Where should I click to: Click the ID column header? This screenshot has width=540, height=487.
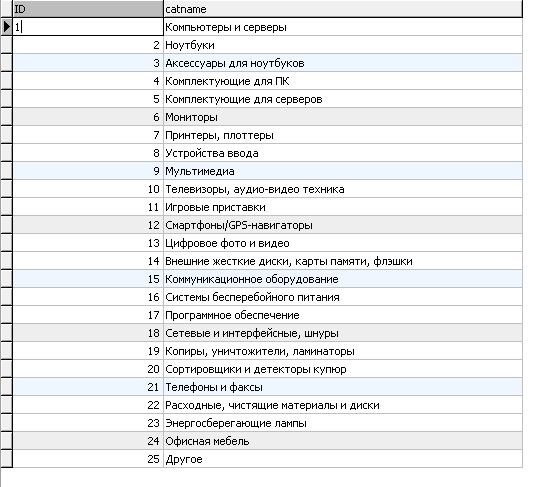(x=88, y=9)
